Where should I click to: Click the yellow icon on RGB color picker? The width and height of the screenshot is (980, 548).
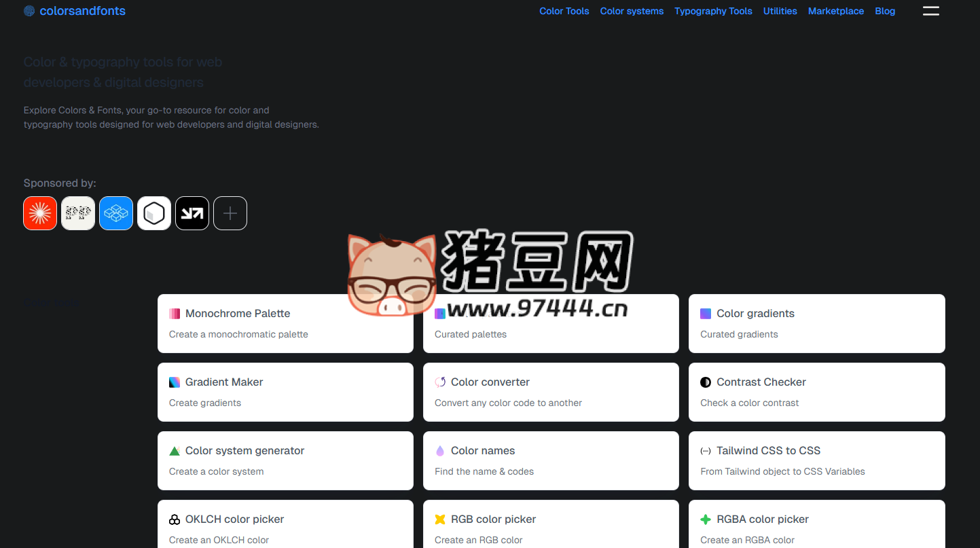pyautogui.click(x=440, y=519)
